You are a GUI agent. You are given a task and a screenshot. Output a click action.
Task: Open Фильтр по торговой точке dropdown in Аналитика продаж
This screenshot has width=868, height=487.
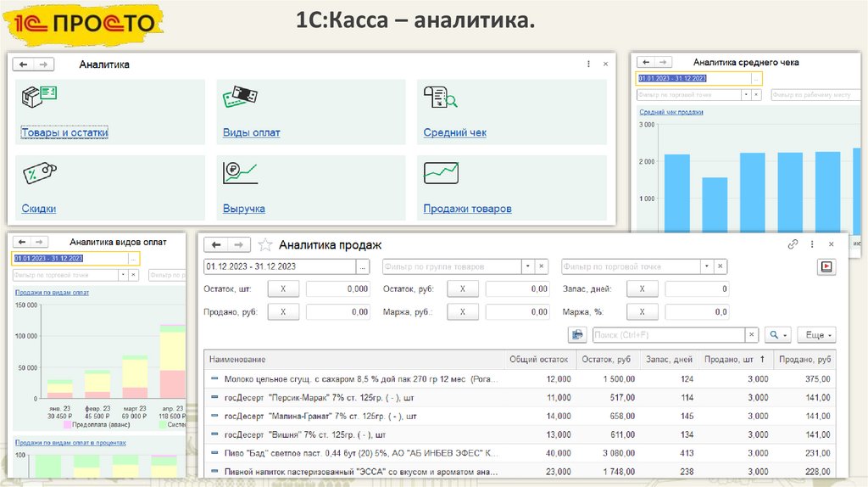[707, 266]
